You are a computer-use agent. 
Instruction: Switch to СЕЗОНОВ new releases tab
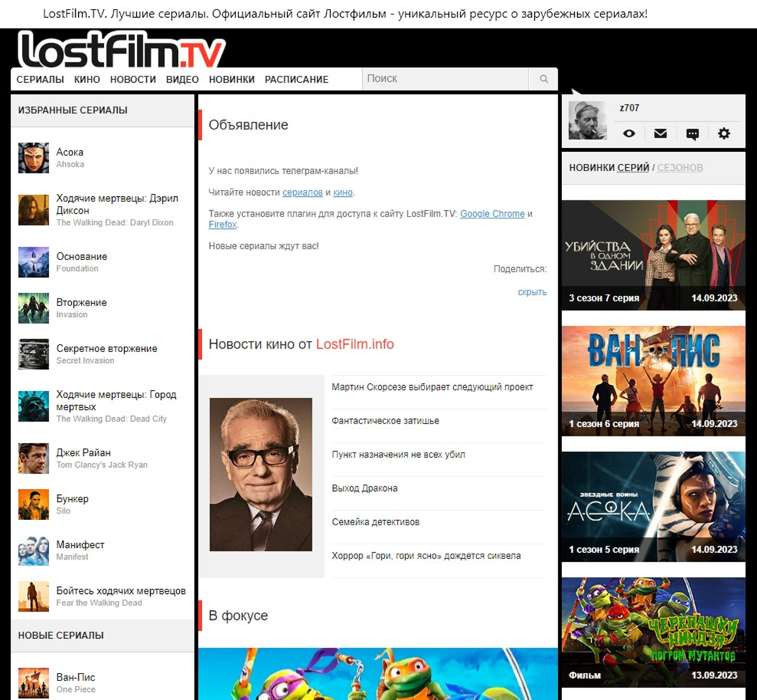(x=680, y=168)
